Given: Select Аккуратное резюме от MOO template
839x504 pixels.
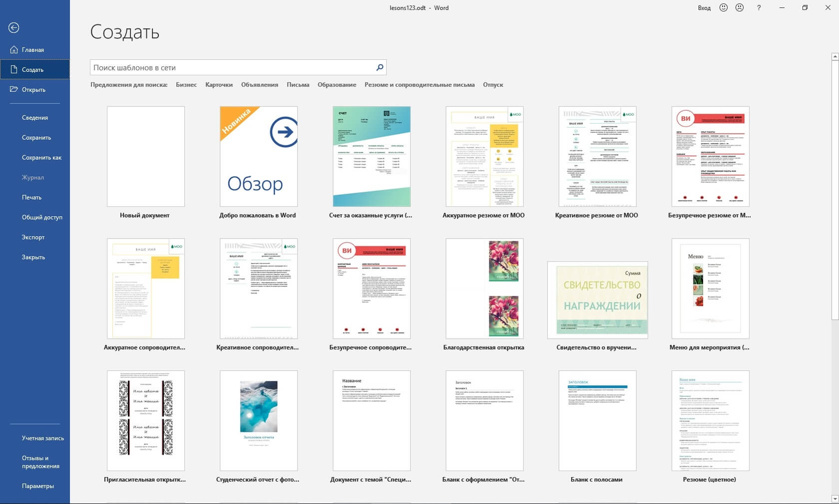Looking at the screenshot, I should coord(484,156).
